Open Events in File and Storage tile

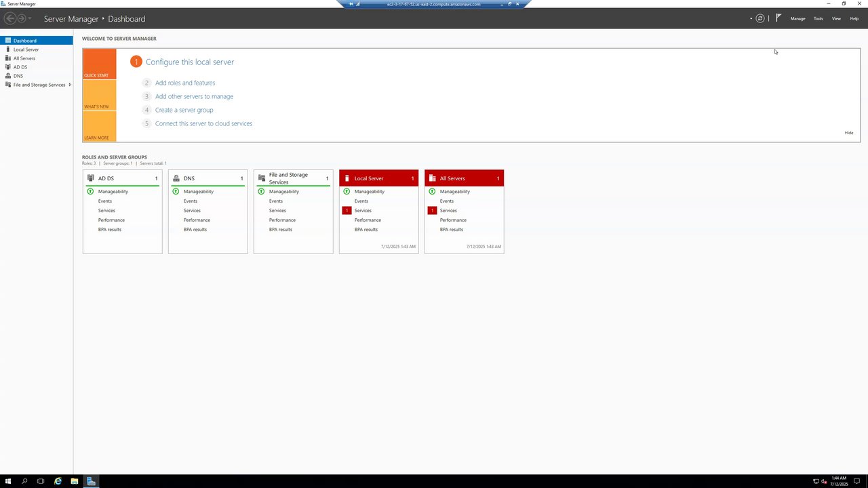[276, 201]
